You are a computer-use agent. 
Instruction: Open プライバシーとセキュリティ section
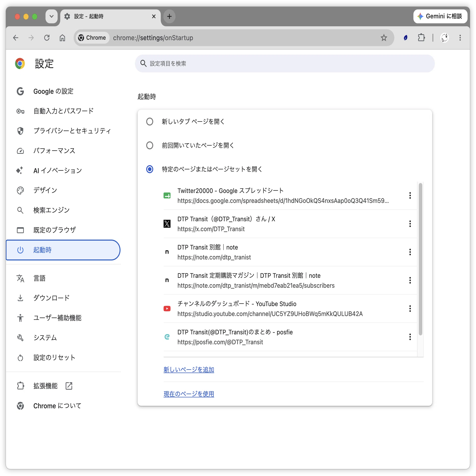point(63,131)
